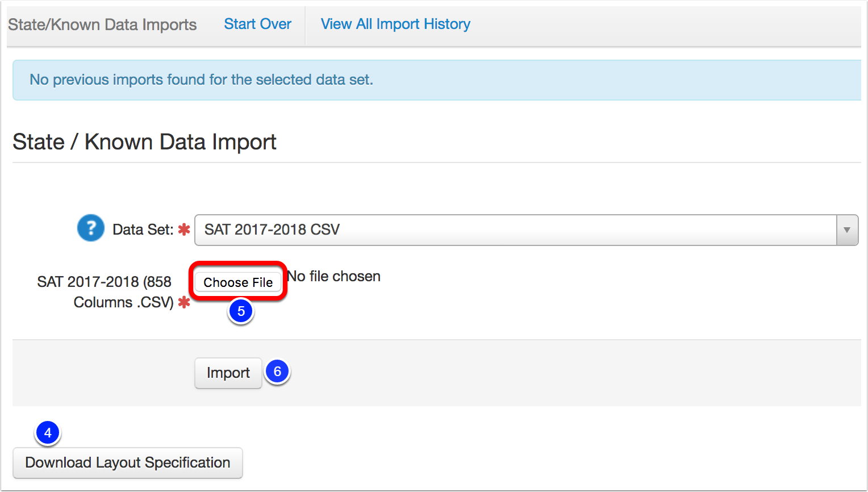
Task: Select the SAT 2017-2018 CSV data set field
Action: pos(526,230)
